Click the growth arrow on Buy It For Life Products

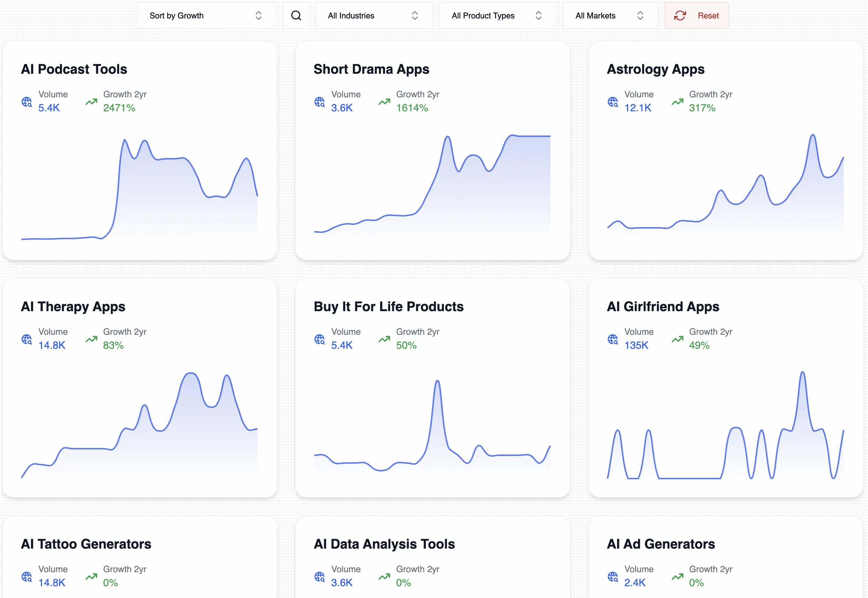tap(384, 339)
